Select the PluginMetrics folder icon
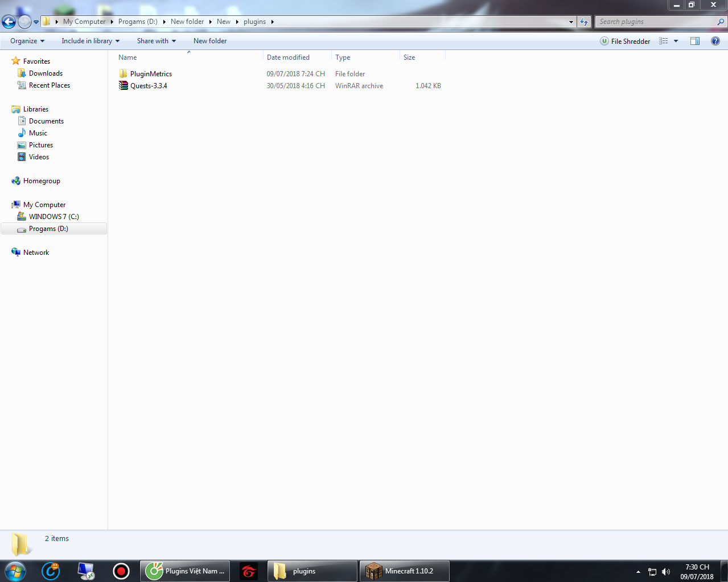 pos(124,74)
